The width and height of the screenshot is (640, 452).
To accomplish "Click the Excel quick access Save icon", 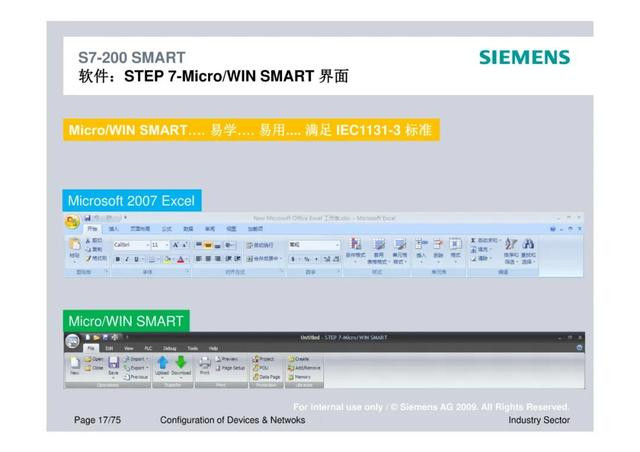I will pyautogui.click(x=87, y=218).
